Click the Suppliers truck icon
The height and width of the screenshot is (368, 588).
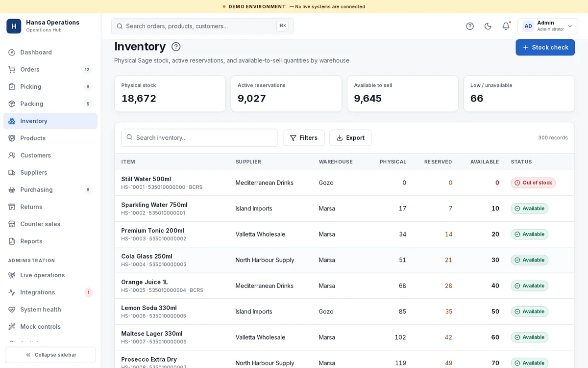click(x=12, y=172)
